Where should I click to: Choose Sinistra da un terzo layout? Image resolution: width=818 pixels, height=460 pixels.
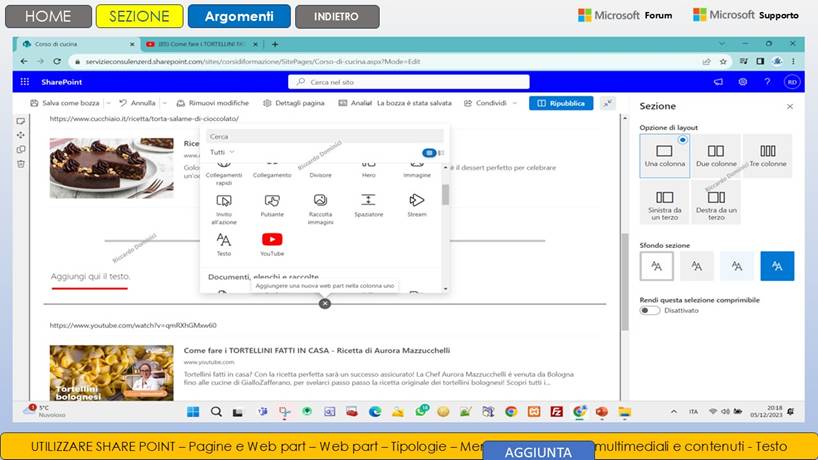pyautogui.click(x=664, y=202)
